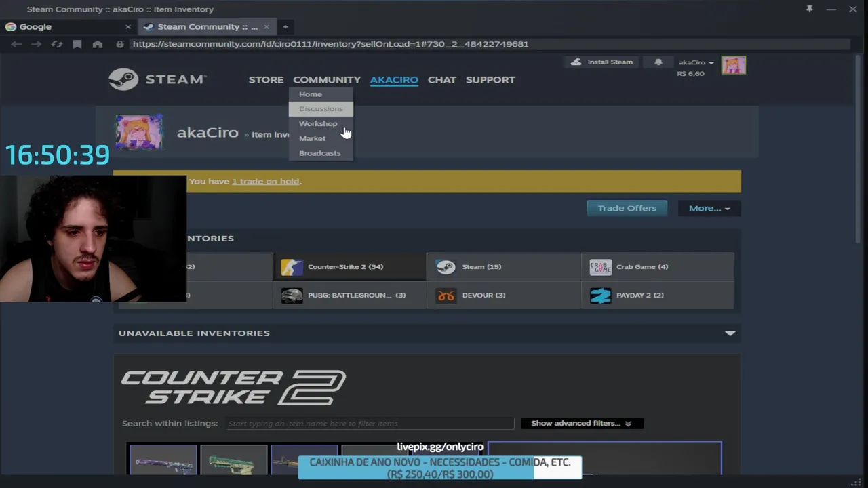The width and height of the screenshot is (868, 488).
Task: Choose Workshop from the Community dropdown
Action: pyautogui.click(x=321, y=124)
